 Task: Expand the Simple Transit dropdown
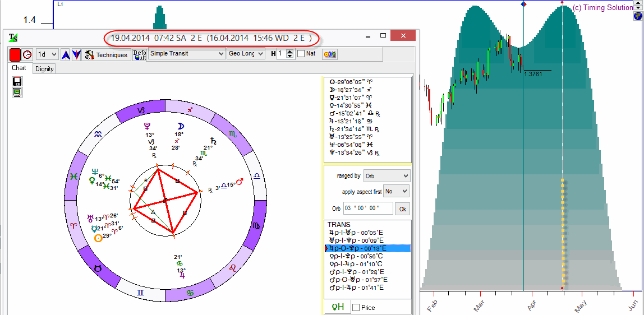187,54
